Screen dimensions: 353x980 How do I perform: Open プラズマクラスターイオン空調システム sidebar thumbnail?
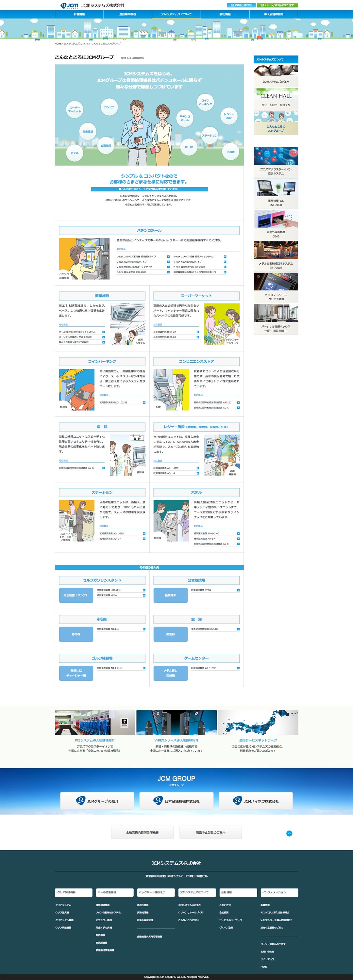pos(276,162)
